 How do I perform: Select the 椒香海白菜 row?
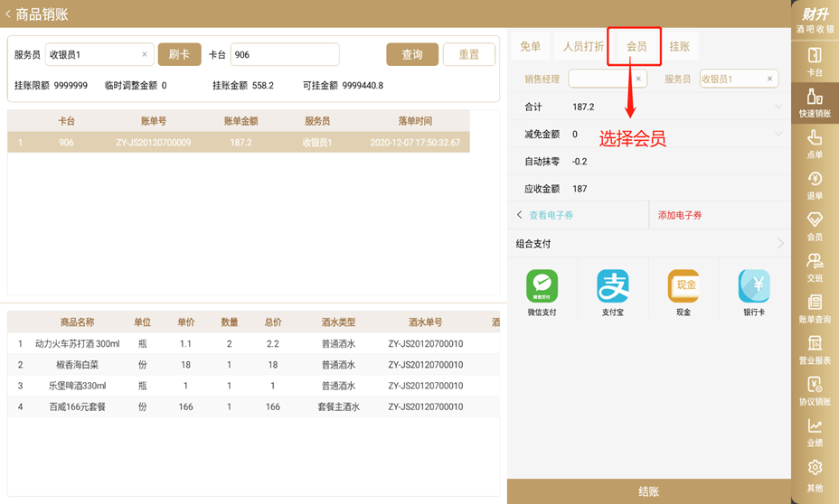pos(254,365)
